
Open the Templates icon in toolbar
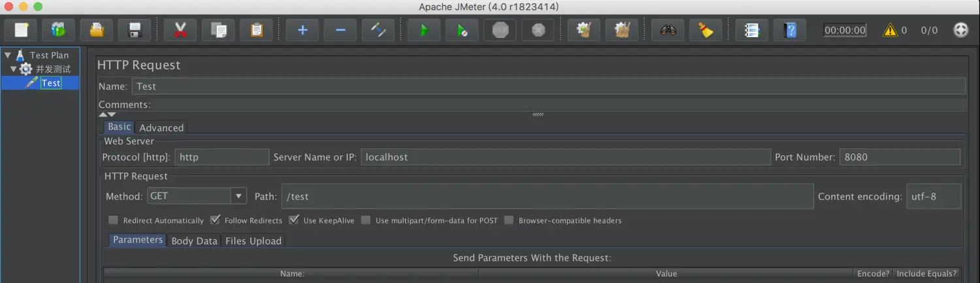(x=59, y=30)
